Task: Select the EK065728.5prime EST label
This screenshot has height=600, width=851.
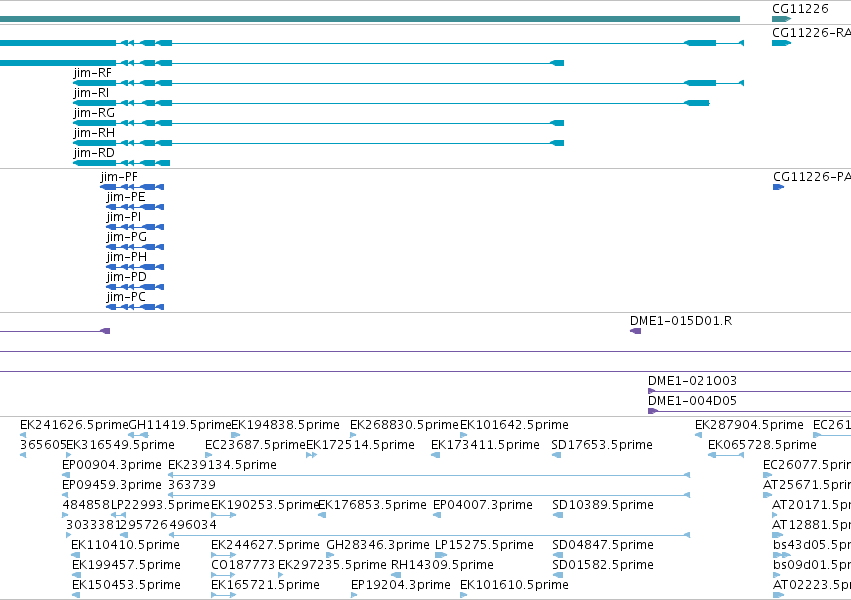Action: point(762,445)
